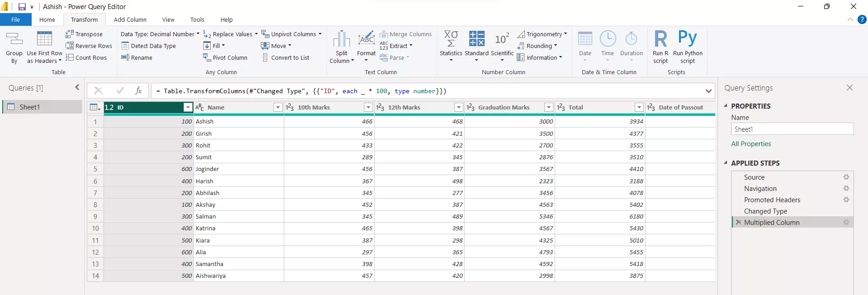Screen dimensions: 868x295
Task: Click the Rename column button
Action: click(137, 57)
